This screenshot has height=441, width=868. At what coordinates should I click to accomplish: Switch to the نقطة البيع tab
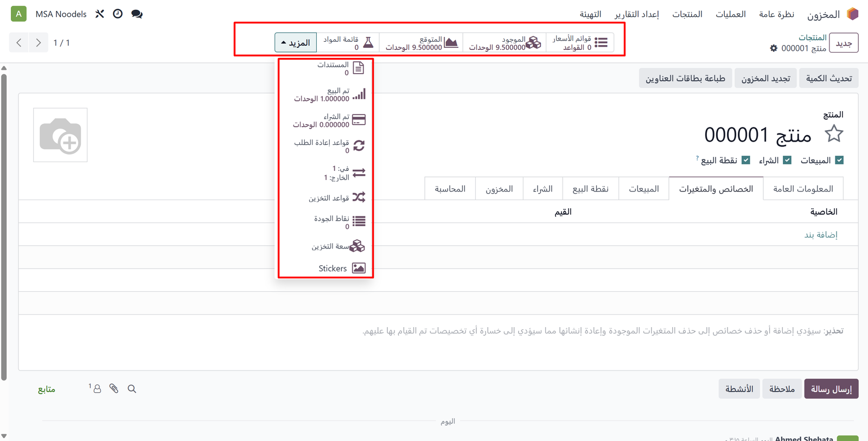591,188
